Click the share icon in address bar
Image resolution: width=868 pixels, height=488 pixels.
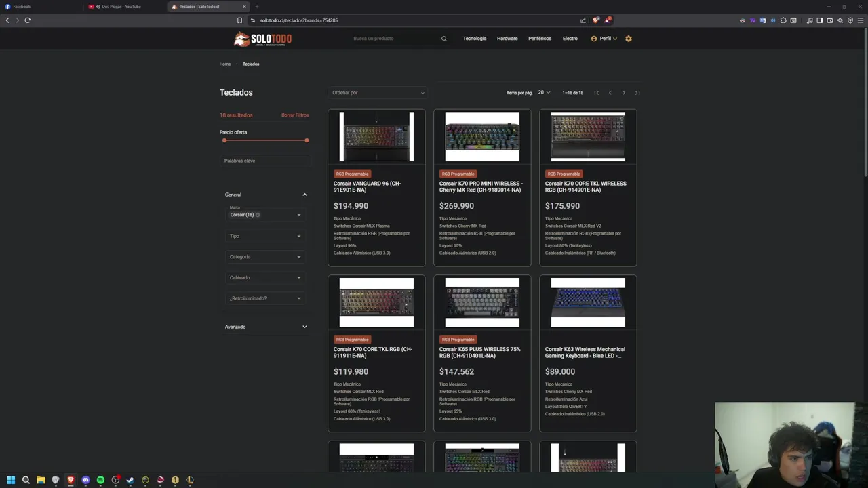tap(583, 20)
